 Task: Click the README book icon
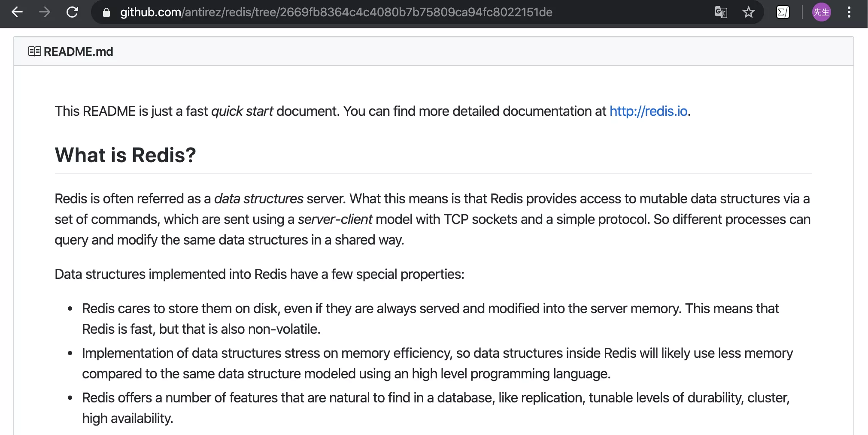[x=34, y=51]
